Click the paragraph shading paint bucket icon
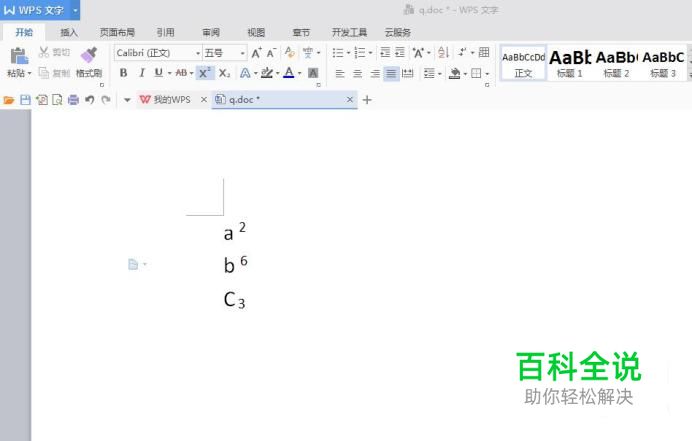Screen dimensions: 692x441 (455, 73)
